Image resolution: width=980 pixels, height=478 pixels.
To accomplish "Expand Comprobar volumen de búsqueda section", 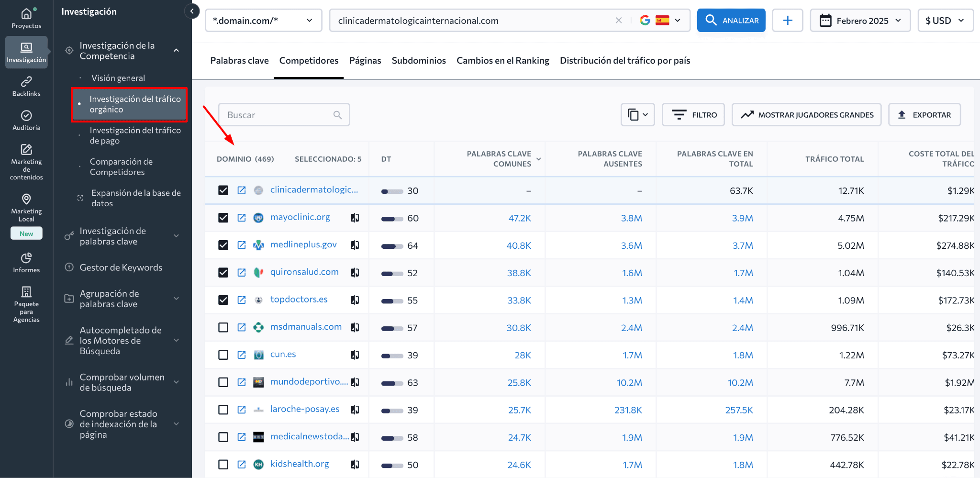I will pyautogui.click(x=176, y=382).
